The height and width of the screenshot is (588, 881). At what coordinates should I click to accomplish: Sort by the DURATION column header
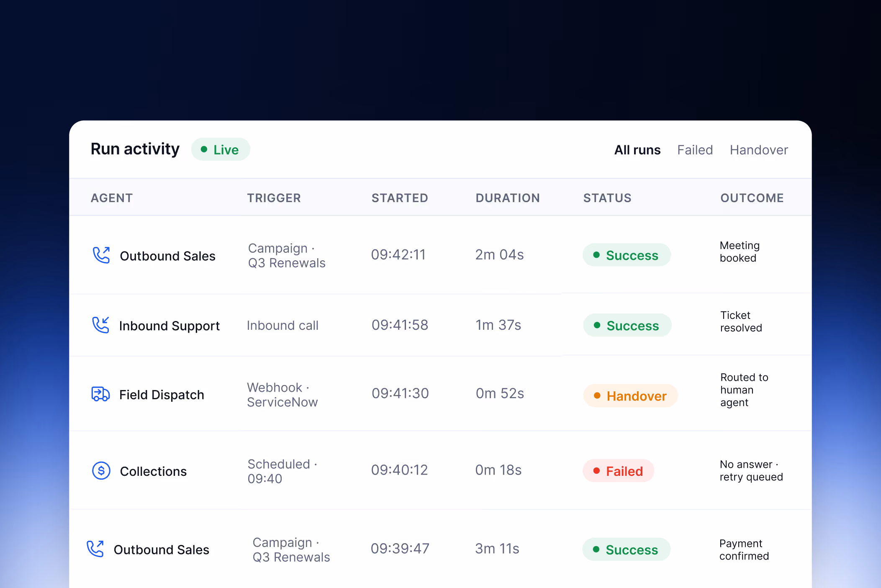tap(508, 198)
